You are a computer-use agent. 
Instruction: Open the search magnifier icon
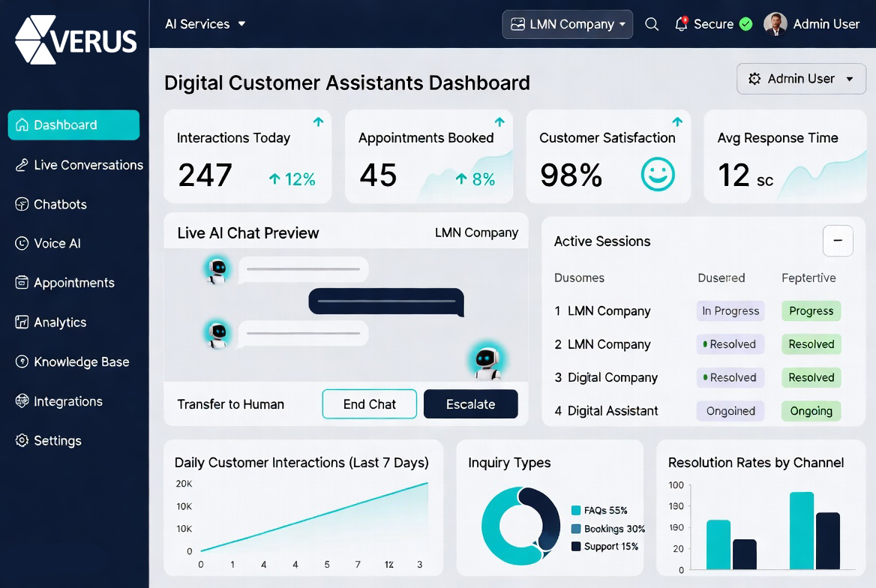(x=652, y=24)
